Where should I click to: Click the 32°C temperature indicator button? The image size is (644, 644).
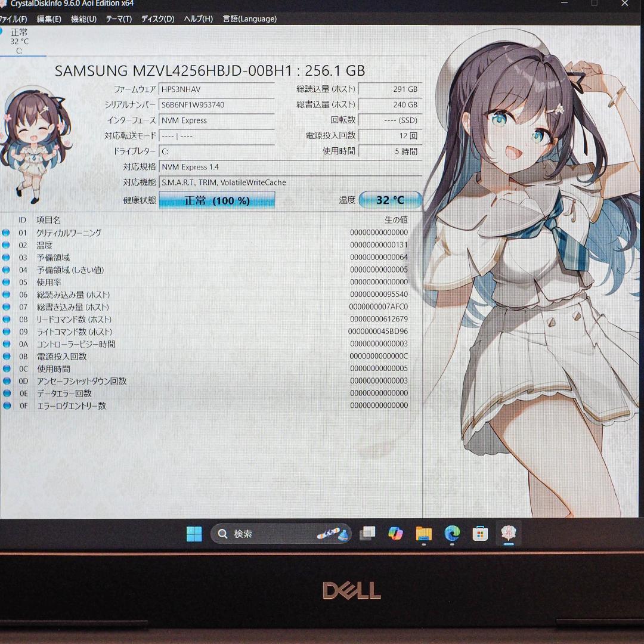pos(391,200)
